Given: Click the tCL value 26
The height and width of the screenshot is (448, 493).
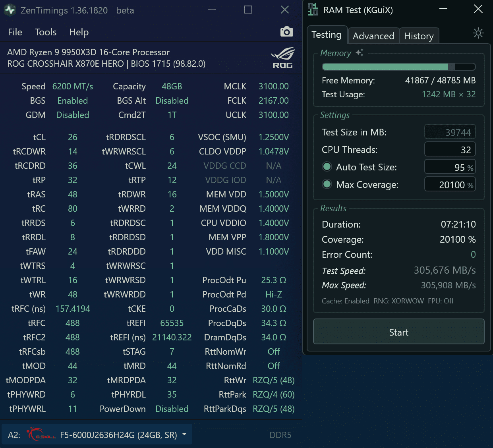Looking at the screenshot, I should 73,137.
